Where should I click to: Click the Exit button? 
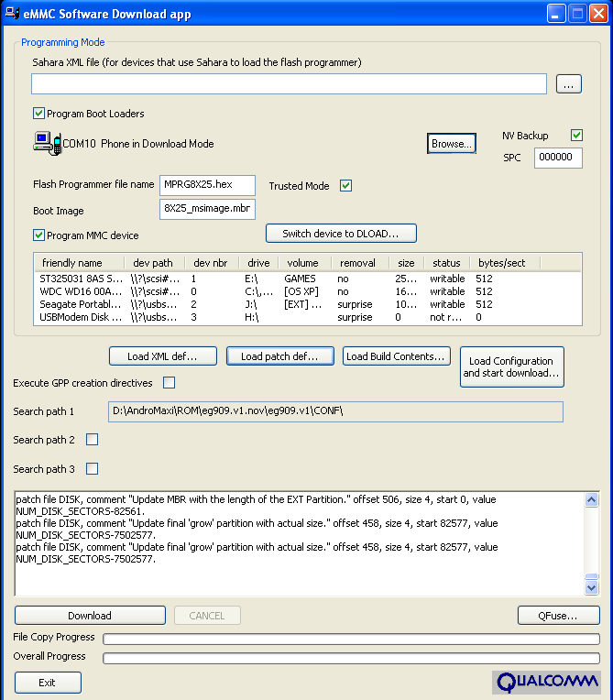49,683
